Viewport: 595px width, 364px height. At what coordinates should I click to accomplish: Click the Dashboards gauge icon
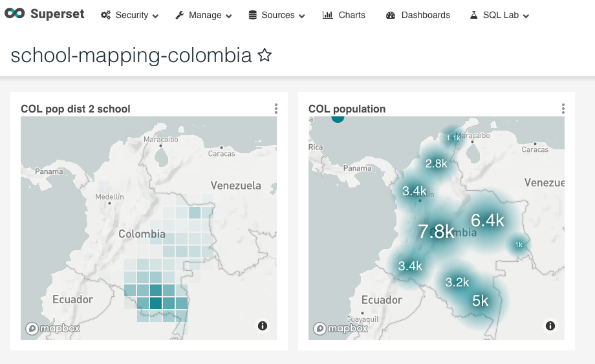(x=391, y=15)
